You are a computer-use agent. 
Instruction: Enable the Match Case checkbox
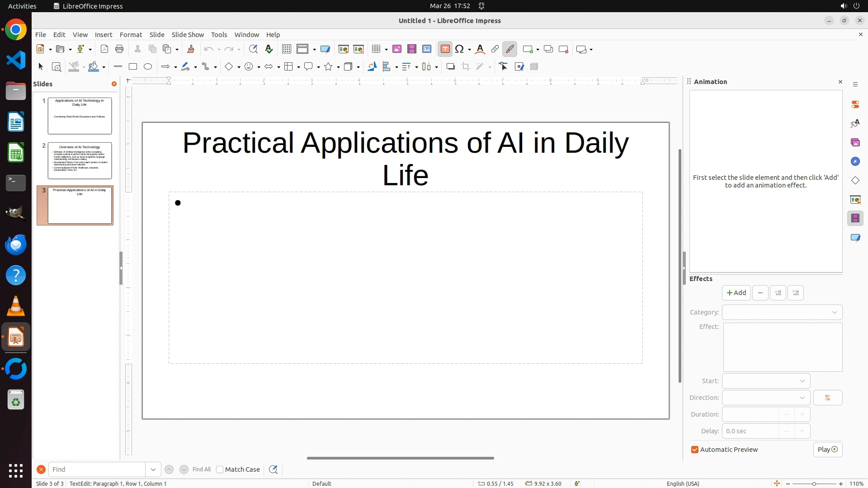[x=220, y=469]
